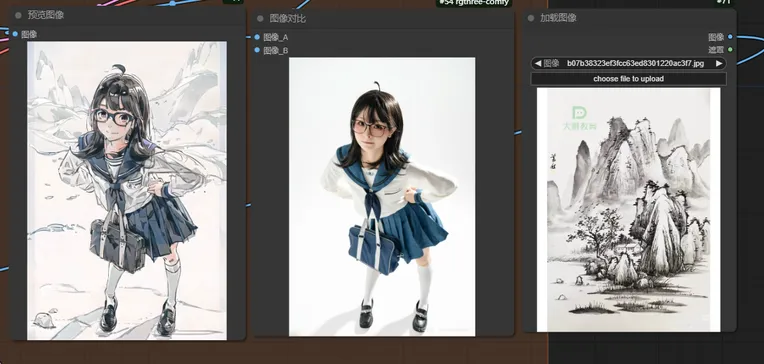
Task: Click the anime-style girl preview image
Action: pyautogui.click(x=127, y=191)
